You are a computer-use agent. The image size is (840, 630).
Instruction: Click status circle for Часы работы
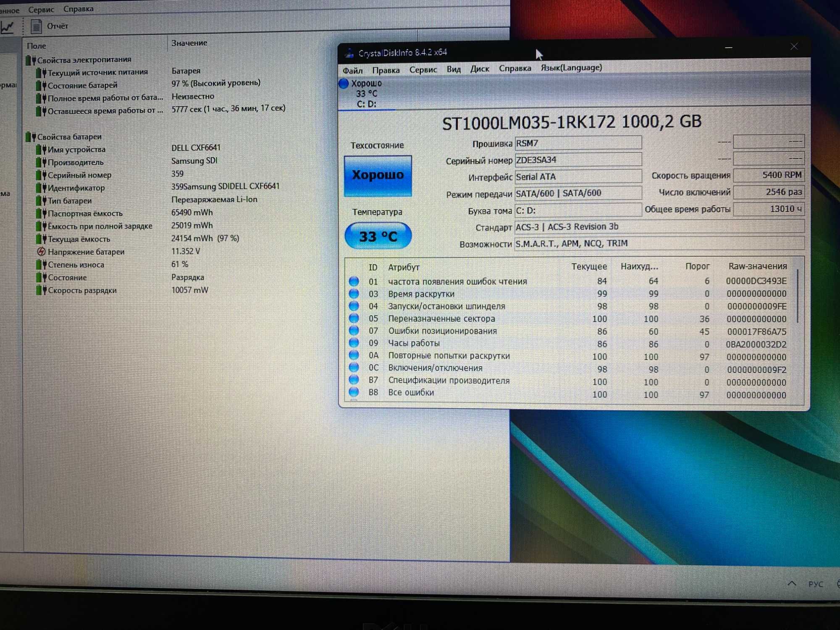pyautogui.click(x=354, y=343)
